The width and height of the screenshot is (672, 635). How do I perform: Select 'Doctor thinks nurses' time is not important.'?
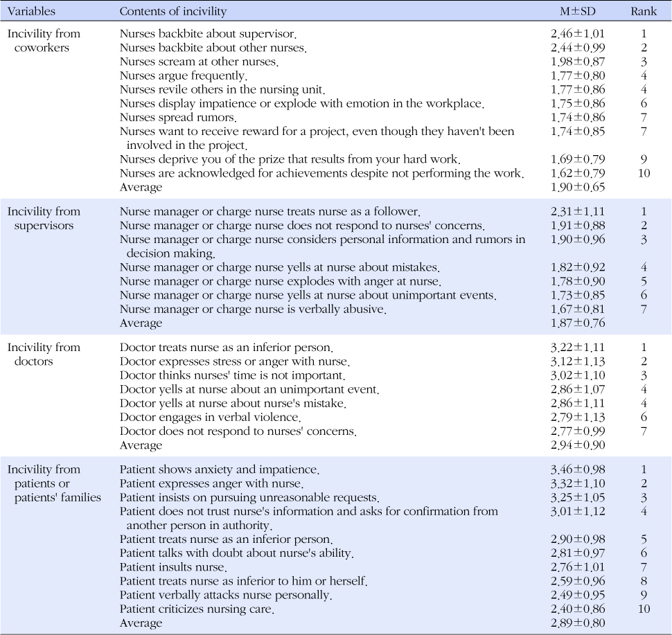click(x=232, y=375)
